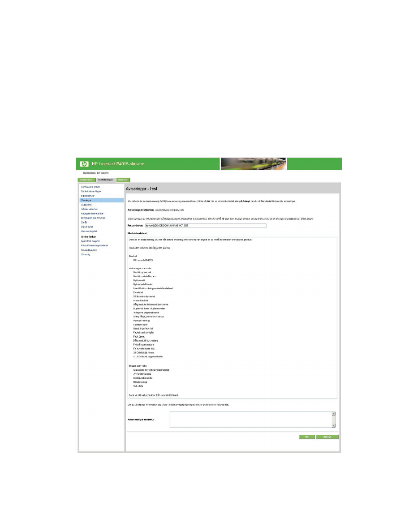Viewport: 400px width, 532px height.
Task: Click 'HP LaserJet P4015' product line in message
Action: tap(143, 260)
